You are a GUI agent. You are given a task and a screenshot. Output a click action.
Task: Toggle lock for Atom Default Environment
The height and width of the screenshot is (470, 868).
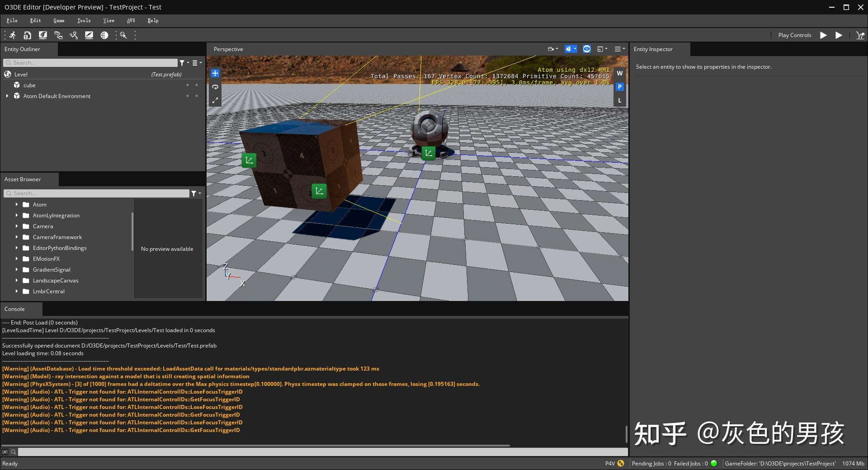pos(197,96)
